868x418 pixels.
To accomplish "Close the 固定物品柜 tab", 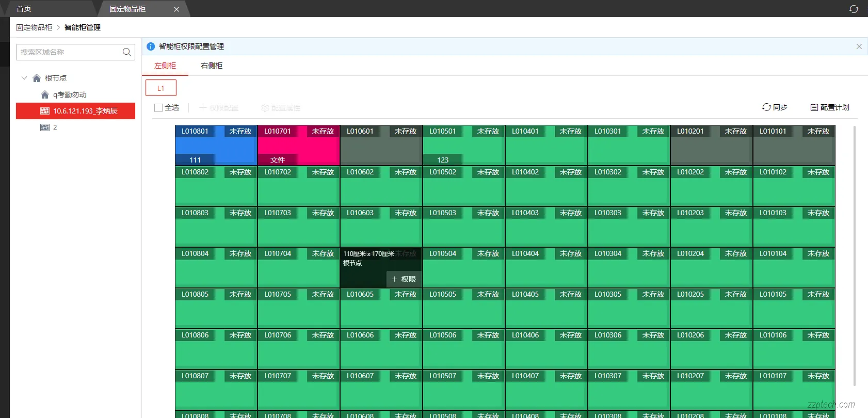I will pyautogui.click(x=176, y=9).
